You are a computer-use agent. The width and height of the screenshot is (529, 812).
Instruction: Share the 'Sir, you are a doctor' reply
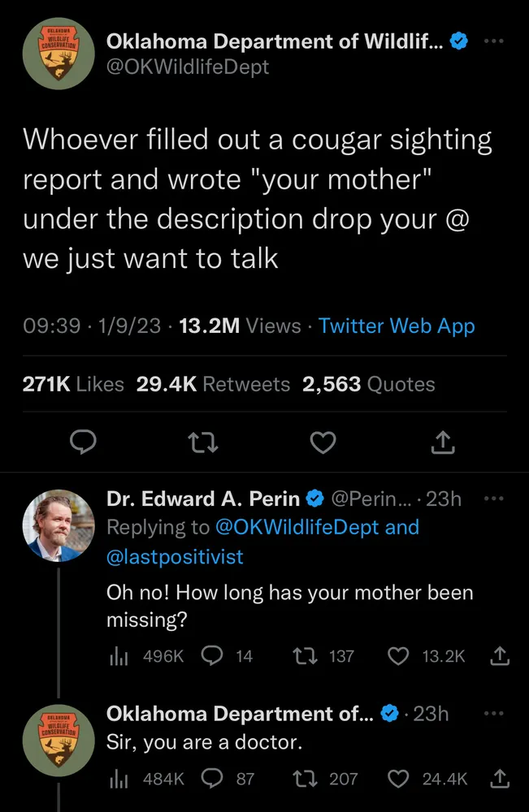(x=501, y=779)
